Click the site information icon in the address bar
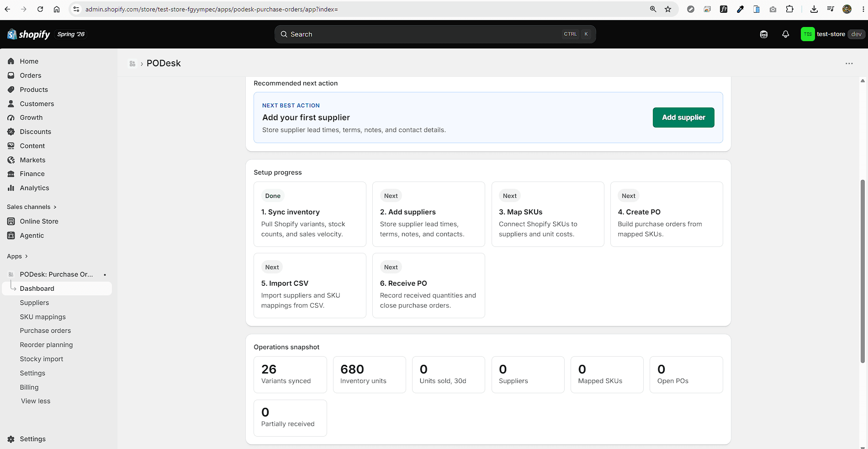The width and height of the screenshot is (868, 449). [76, 9]
